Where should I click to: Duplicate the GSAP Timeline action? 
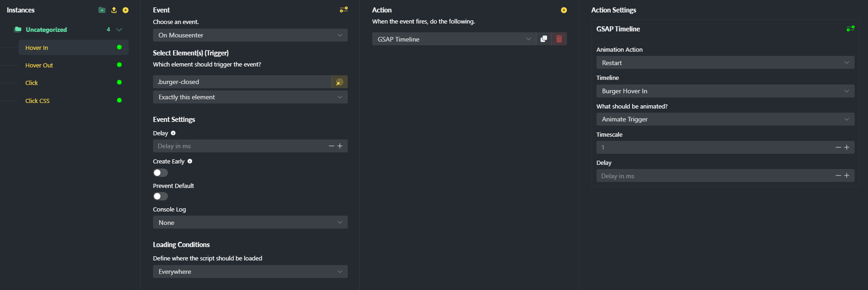[x=544, y=39]
